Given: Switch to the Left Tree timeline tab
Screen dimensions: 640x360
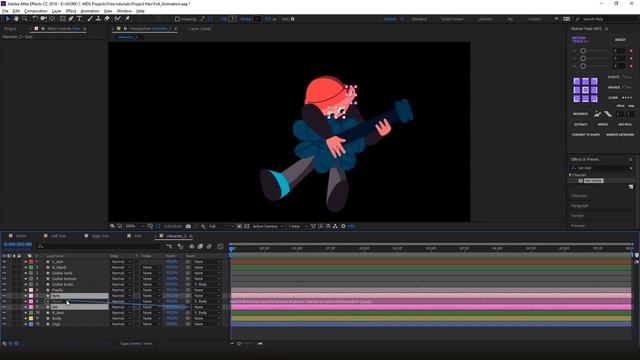Looking at the screenshot, I should coord(58,236).
